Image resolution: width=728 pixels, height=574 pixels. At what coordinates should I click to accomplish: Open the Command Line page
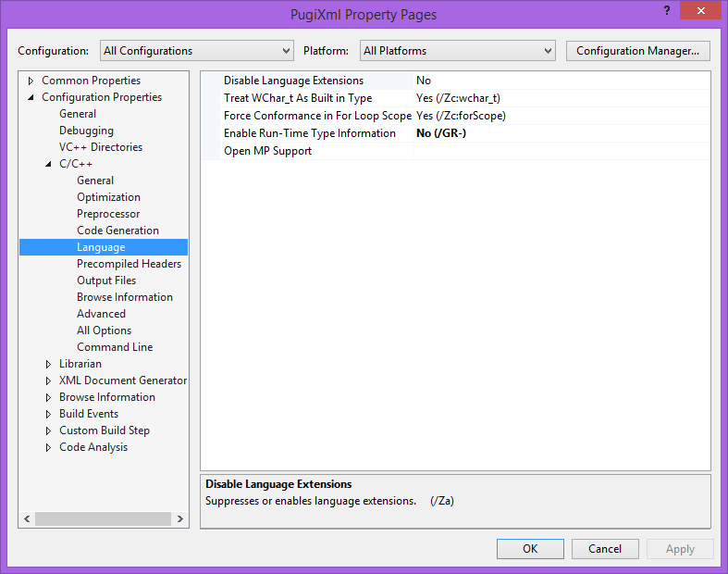pos(115,347)
